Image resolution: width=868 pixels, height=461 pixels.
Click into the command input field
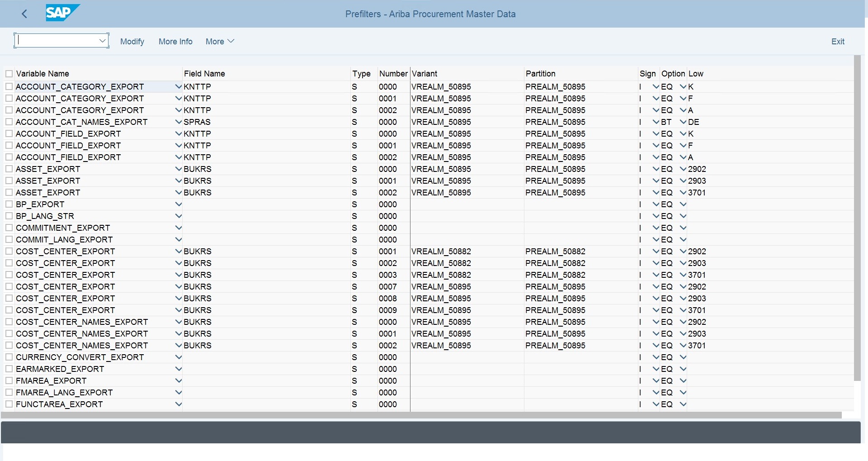57,41
